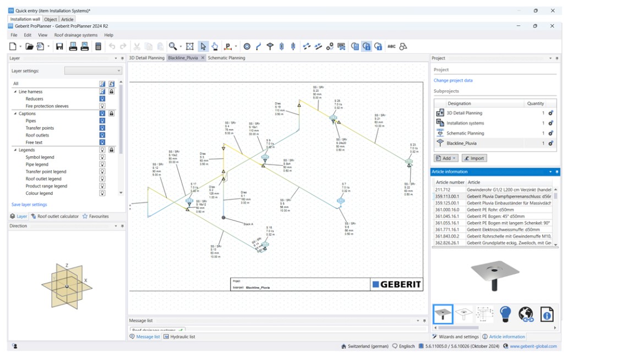
Task: Open the Add subproject dropdown
Action: click(446, 158)
